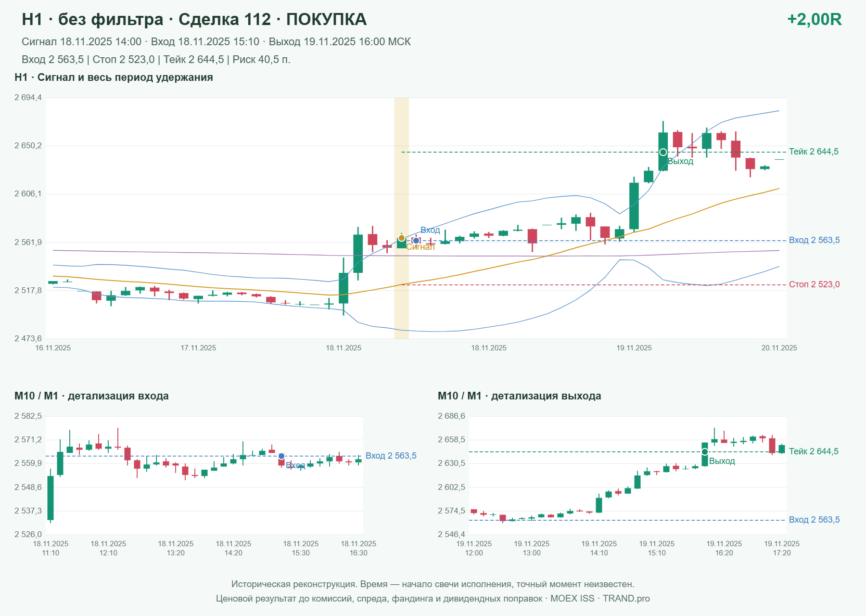Click the exit circle in exit detail chart
The height and width of the screenshot is (616, 866).
[x=705, y=452]
